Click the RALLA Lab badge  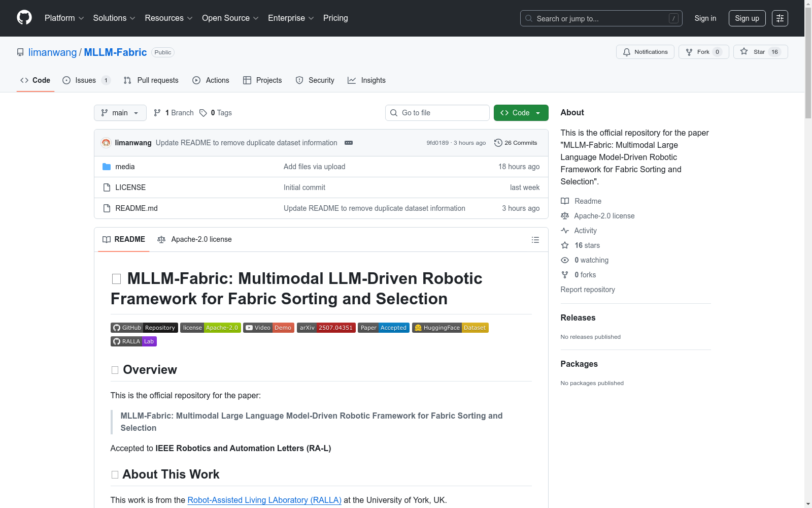pyautogui.click(x=133, y=341)
